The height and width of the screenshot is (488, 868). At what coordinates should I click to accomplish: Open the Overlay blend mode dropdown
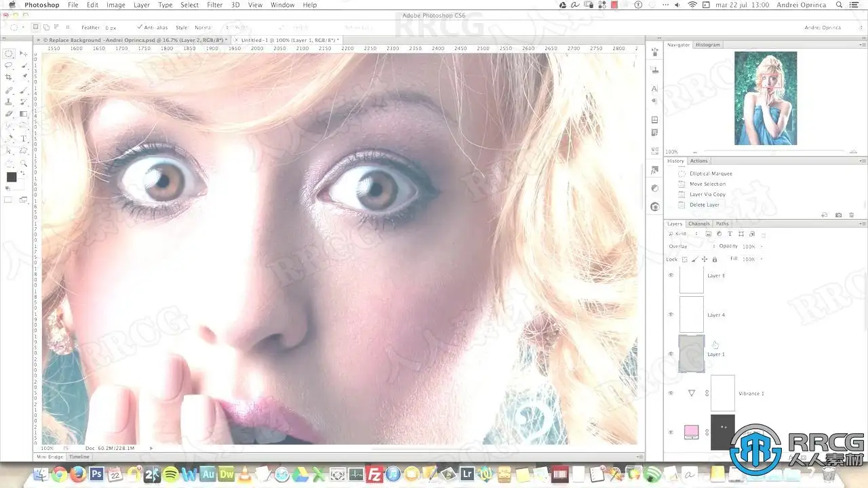click(691, 246)
